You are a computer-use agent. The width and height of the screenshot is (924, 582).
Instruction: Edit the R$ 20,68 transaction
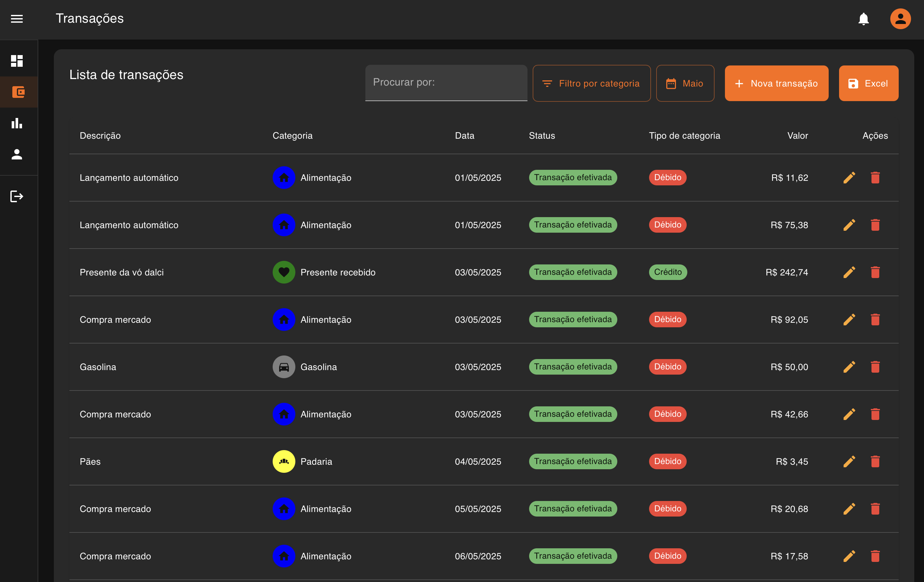[849, 509]
